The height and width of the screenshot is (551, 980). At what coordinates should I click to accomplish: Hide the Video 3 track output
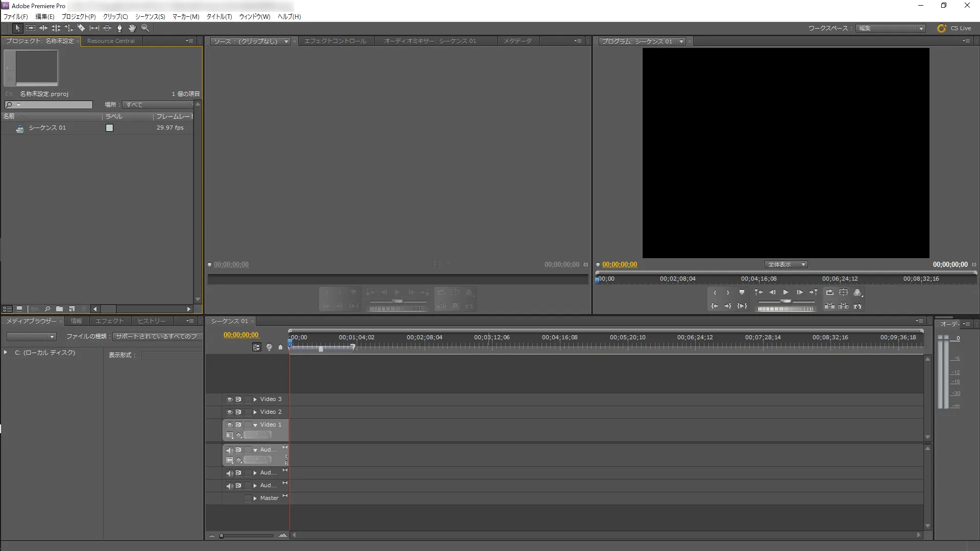(230, 399)
